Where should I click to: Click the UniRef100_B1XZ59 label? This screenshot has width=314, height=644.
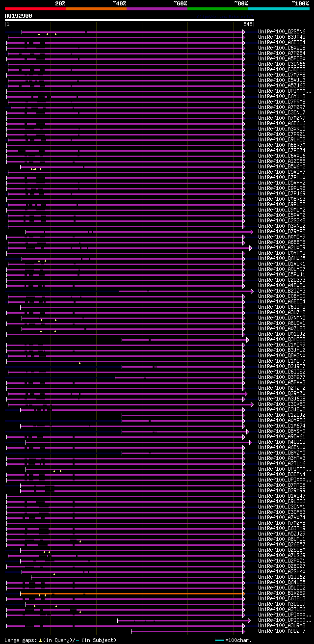pyautogui.click(x=282, y=593)
